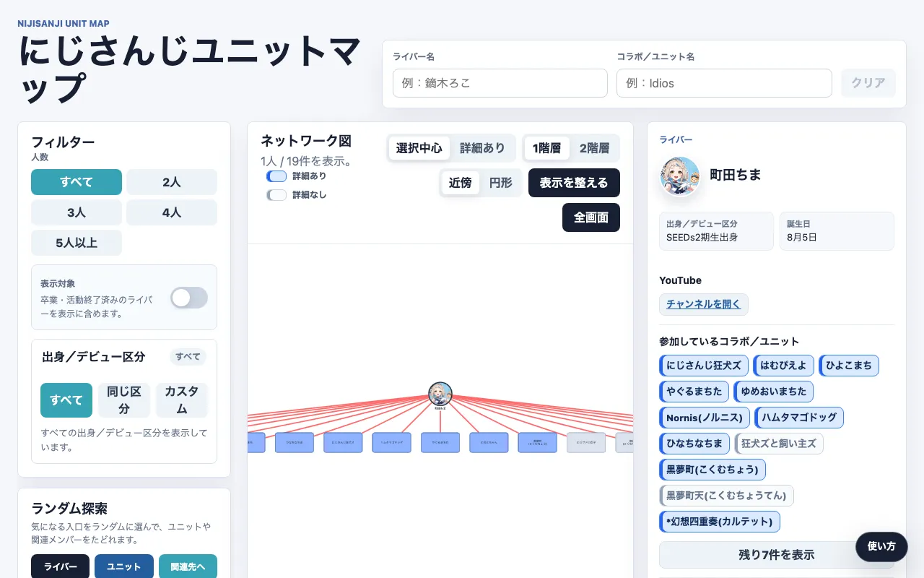Click the にじさんじユニットマップ page title

click(x=191, y=70)
